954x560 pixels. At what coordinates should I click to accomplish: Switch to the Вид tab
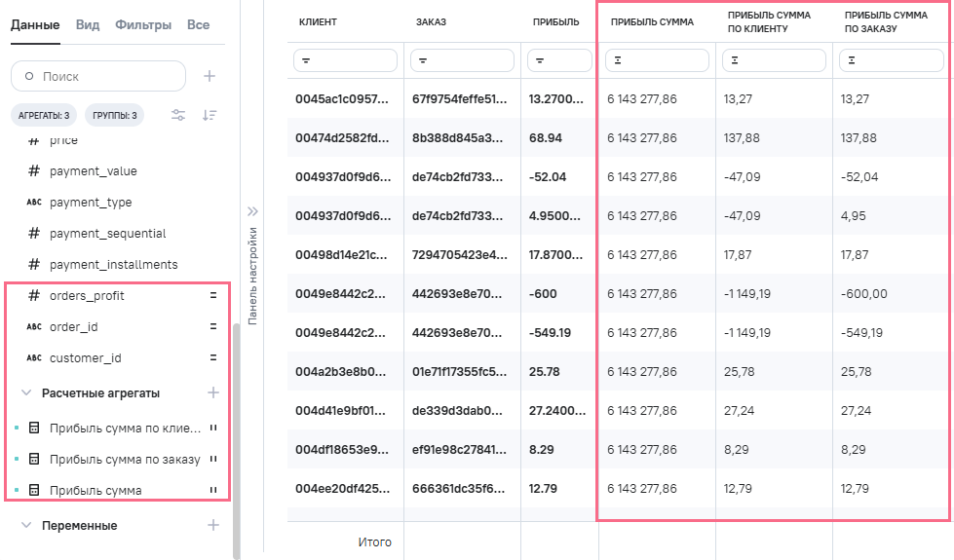pos(88,24)
